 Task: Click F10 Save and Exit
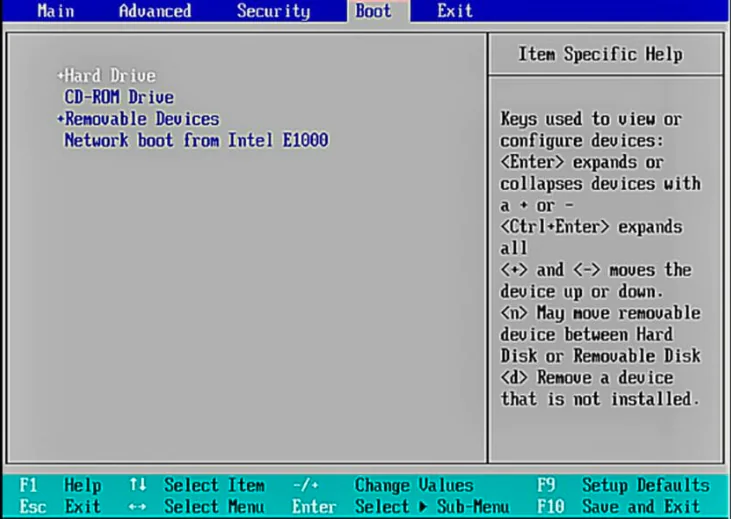(x=624, y=507)
